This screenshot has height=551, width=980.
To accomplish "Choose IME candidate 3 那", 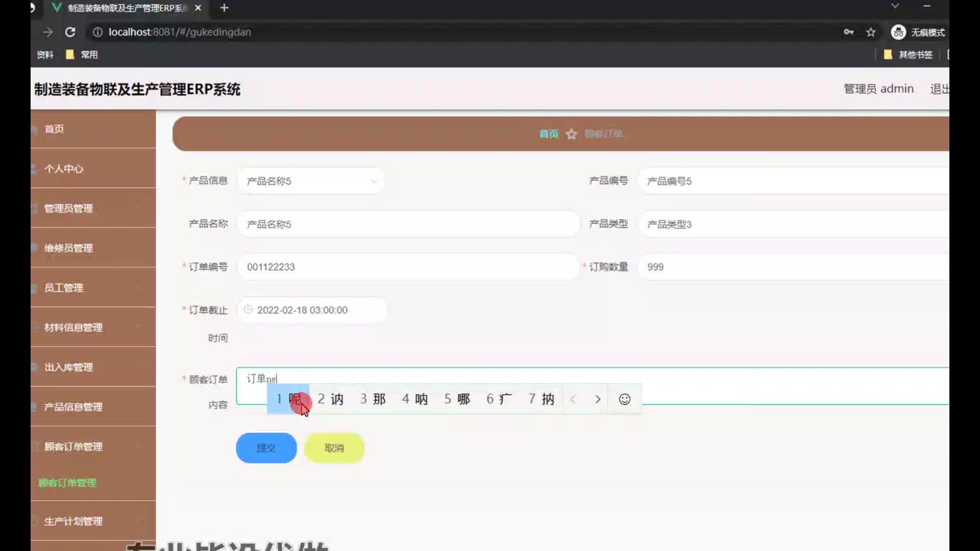I will tap(373, 399).
